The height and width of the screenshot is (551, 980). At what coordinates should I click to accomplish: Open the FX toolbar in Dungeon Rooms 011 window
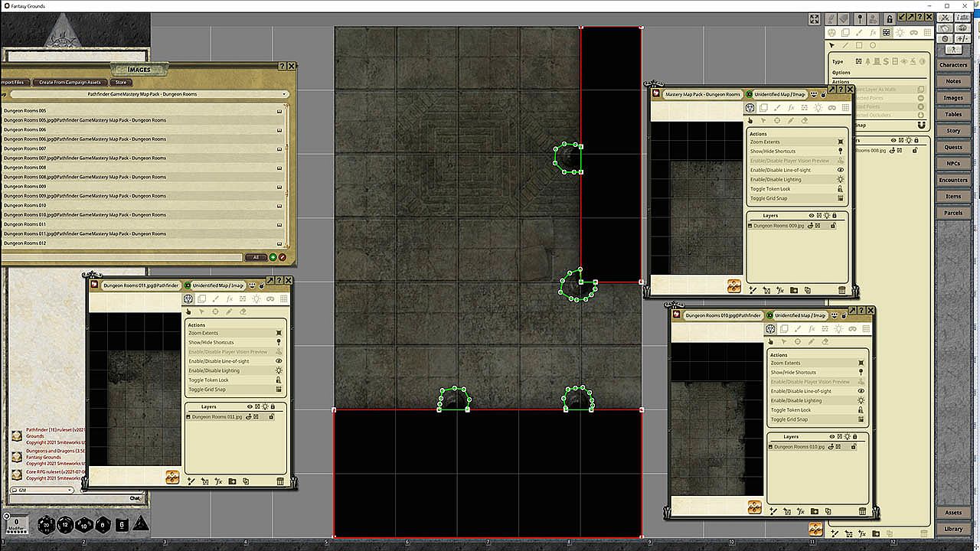229,299
